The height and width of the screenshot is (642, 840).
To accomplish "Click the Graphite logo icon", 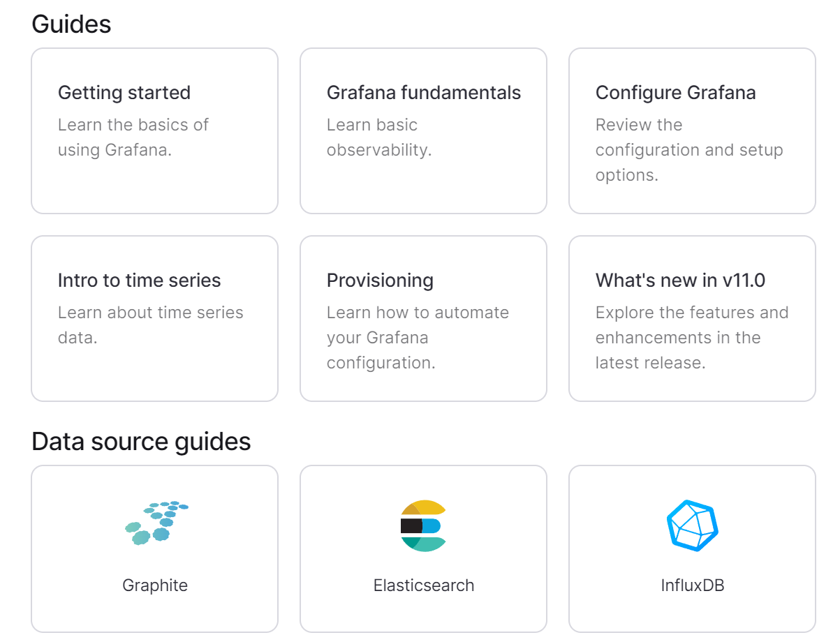I will pyautogui.click(x=156, y=522).
